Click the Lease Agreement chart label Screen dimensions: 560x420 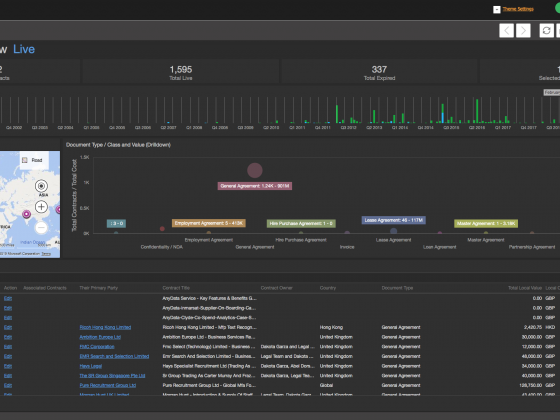[394, 220]
